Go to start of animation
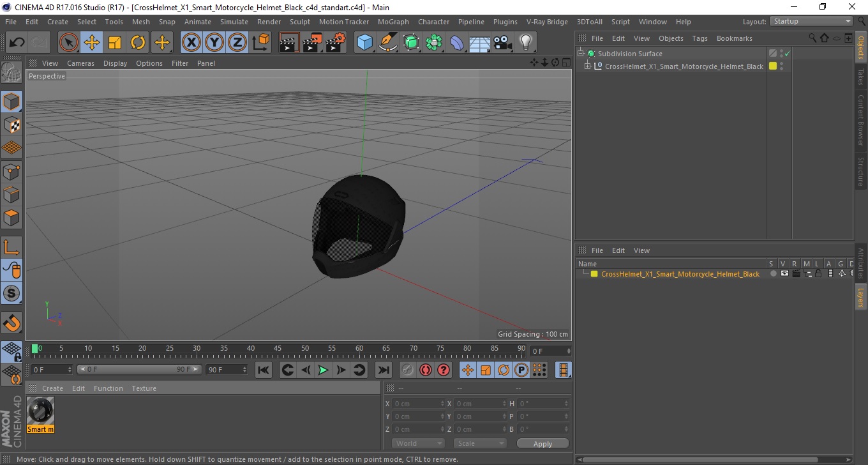The height and width of the screenshot is (465, 868). 264,370
